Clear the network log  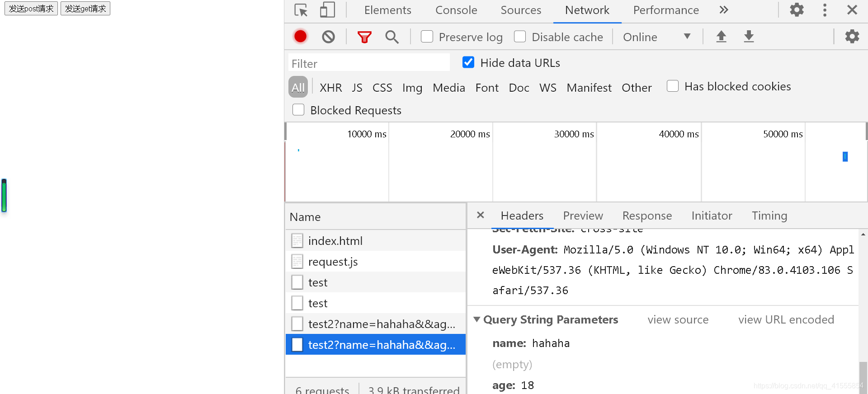[329, 37]
